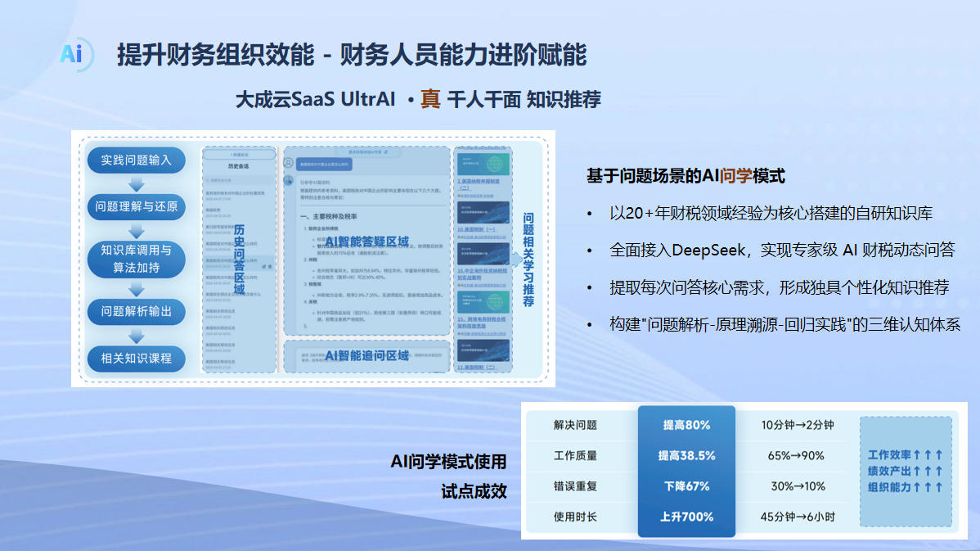
Task: Click the AI智能追问区域 label
Action: click(366, 355)
